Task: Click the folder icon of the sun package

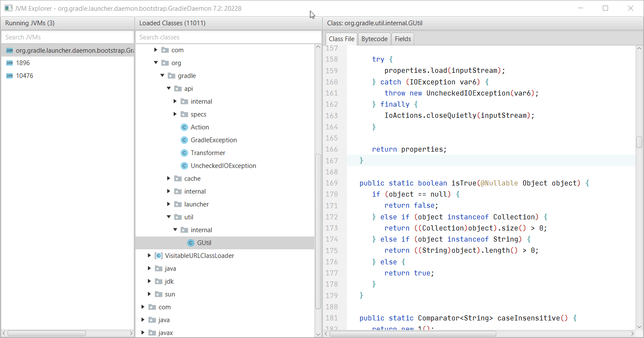Action: coord(159,294)
